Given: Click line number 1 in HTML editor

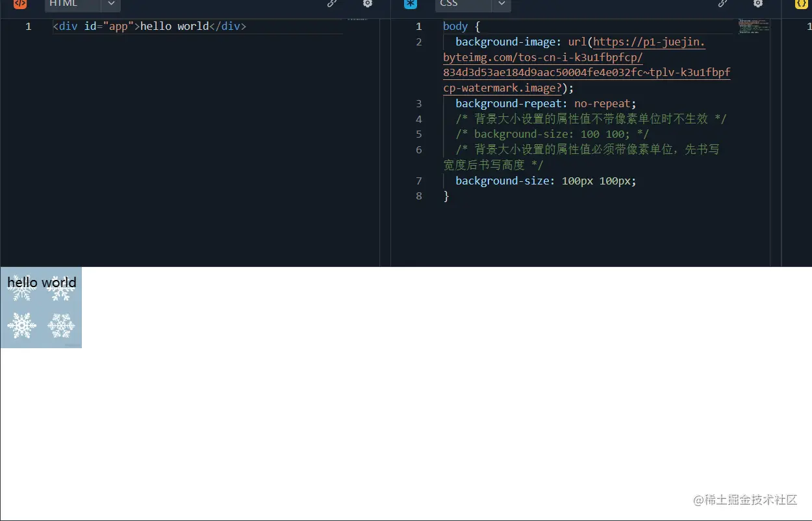Looking at the screenshot, I should [x=29, y=27].
